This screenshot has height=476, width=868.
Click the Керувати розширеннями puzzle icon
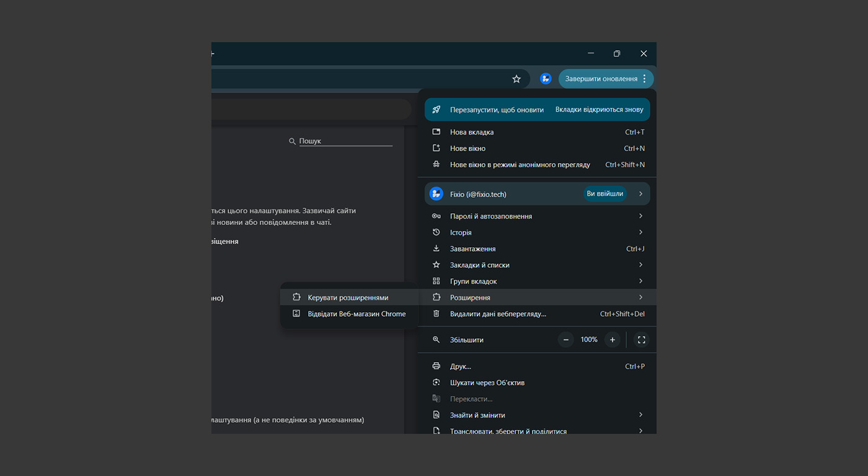pyautogui.click(x=296, y=297)
